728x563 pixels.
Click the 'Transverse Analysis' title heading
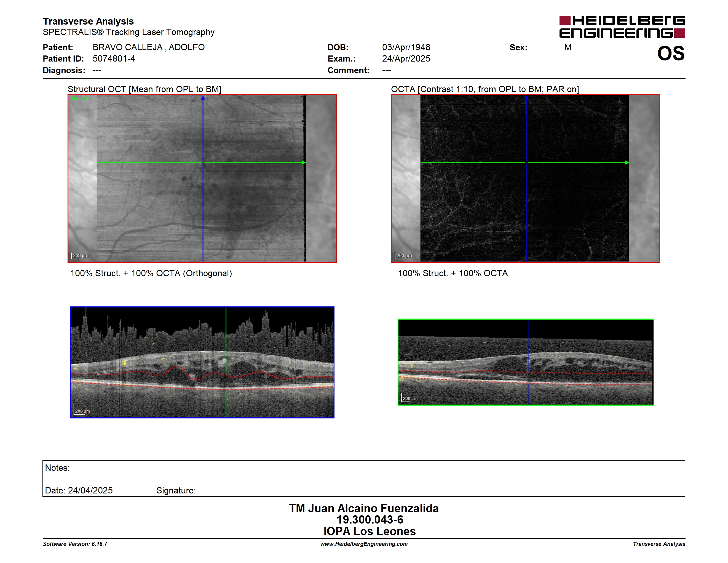[x=88, y=21]
